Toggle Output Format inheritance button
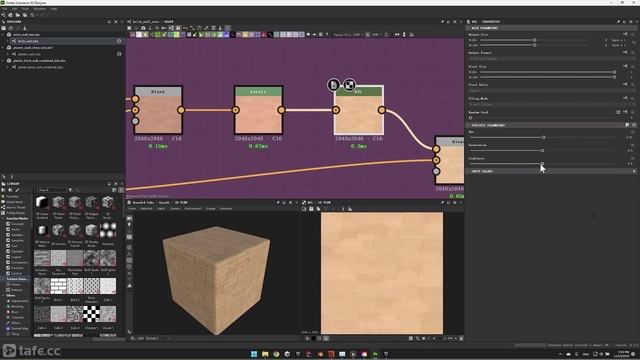Viewport: 640px width, 360px height. 625,52
